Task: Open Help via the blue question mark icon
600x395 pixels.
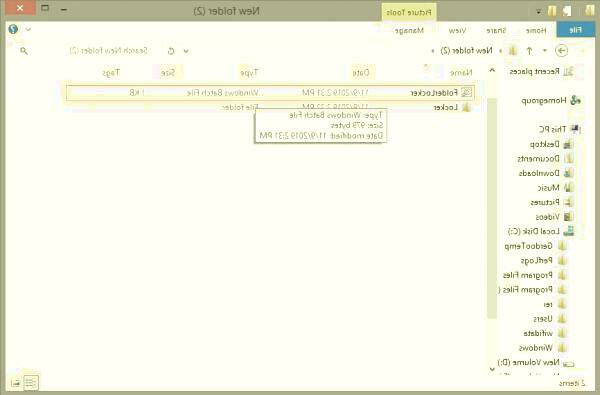Action: click(13, 29)
